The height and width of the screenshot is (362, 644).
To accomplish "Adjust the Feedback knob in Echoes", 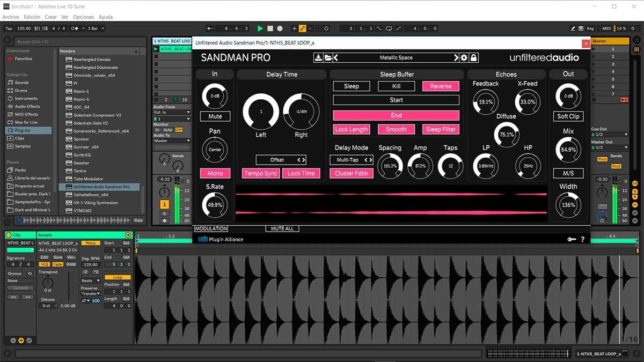I will 485,102.
